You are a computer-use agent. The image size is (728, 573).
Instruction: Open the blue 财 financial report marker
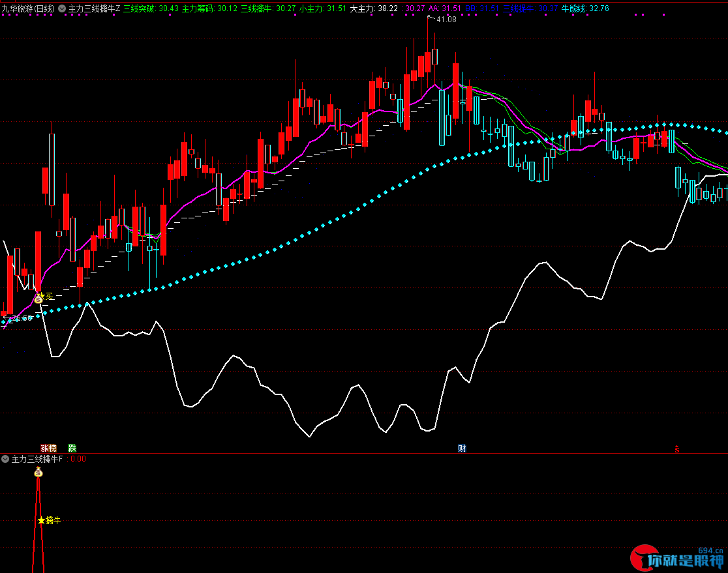pos(462,448)
